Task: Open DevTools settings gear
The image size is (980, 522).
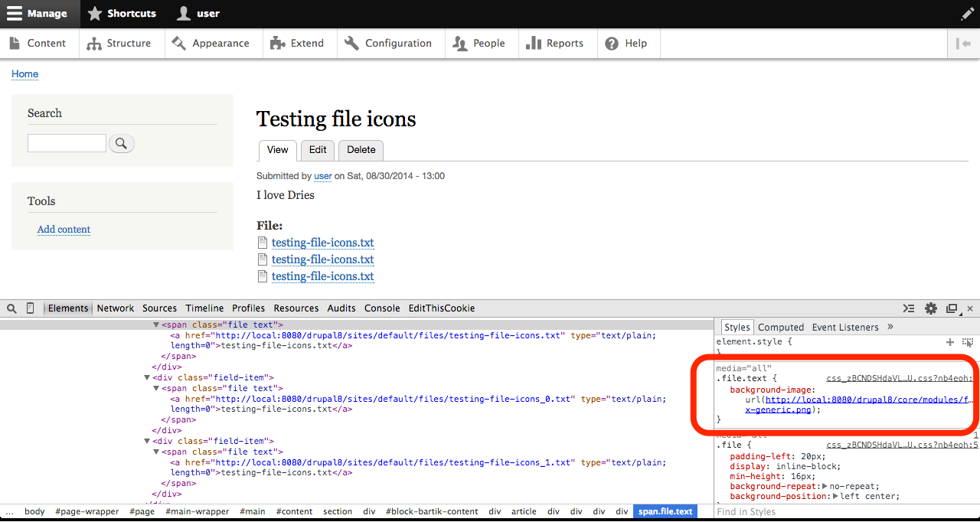Action: click(x=930, y=308)
